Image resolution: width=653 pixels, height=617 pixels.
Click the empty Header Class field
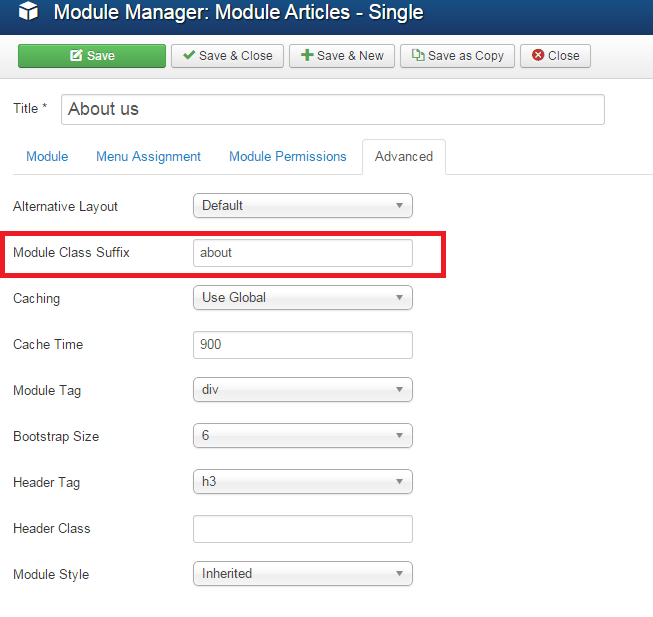point(303,529)
